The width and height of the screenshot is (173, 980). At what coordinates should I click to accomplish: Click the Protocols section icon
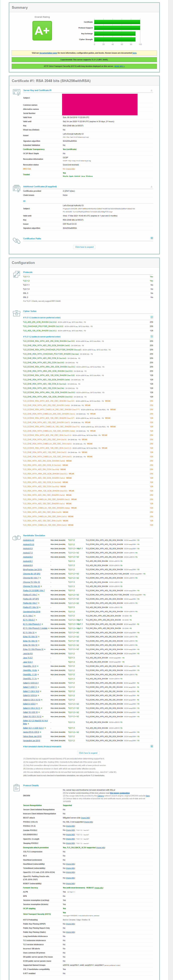(x=16, y=274)
